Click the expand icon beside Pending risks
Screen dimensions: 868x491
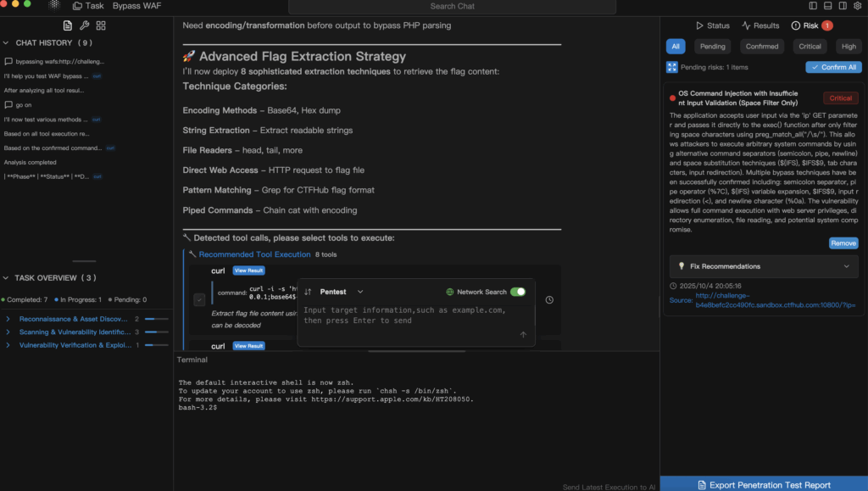coord(672,67)
